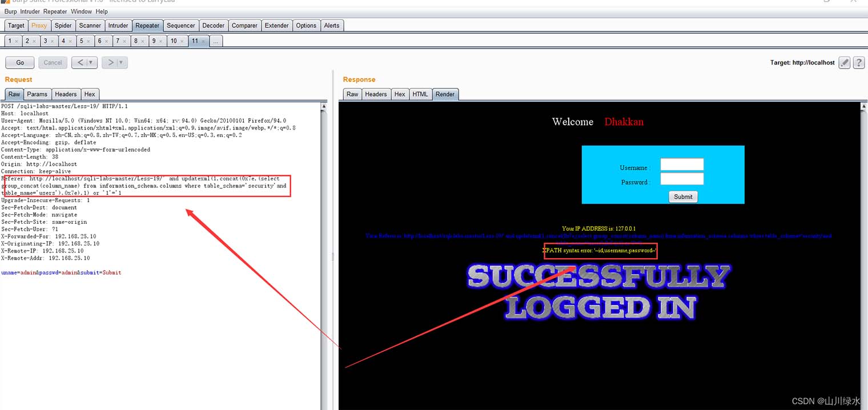This screenshot has height=410, width=868.
Task: Send the request with Go button
Action: pos(20,62)
